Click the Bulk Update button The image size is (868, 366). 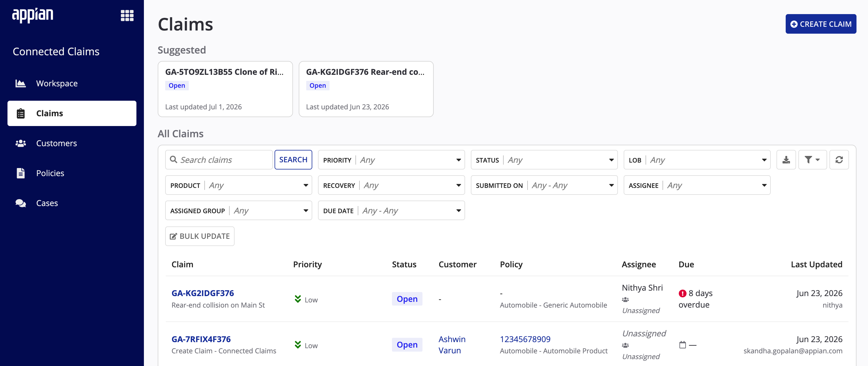[x=200, y=236]
